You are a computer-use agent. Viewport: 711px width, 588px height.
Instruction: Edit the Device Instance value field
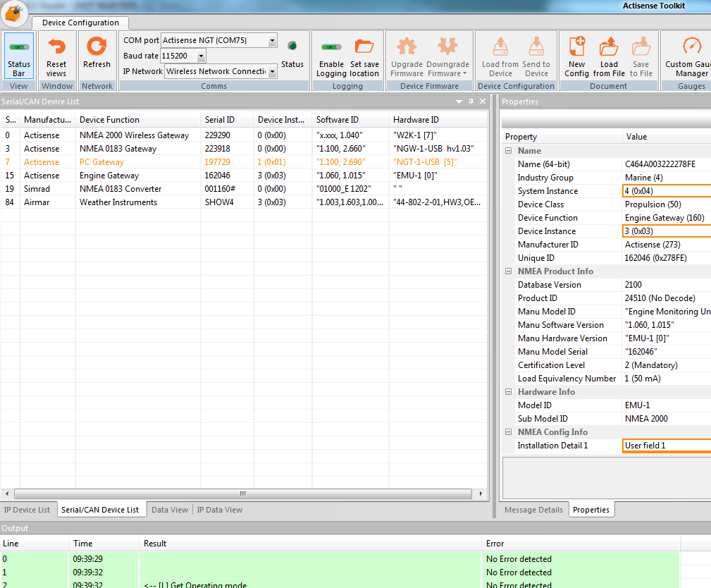[667, 231]
